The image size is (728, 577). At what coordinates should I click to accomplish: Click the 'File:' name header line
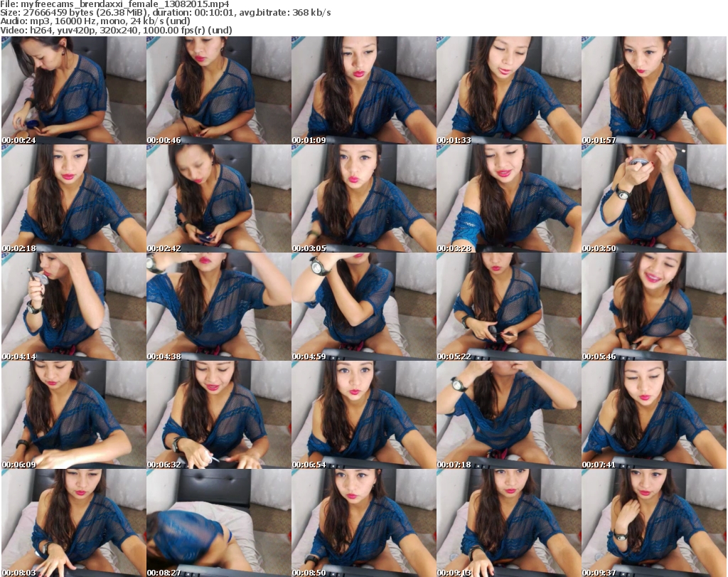[114, 4]
